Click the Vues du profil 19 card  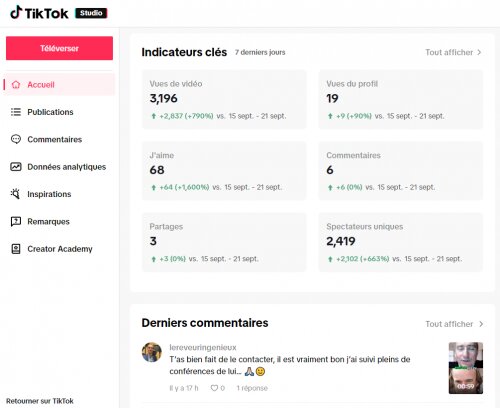[x=401, y=99]
